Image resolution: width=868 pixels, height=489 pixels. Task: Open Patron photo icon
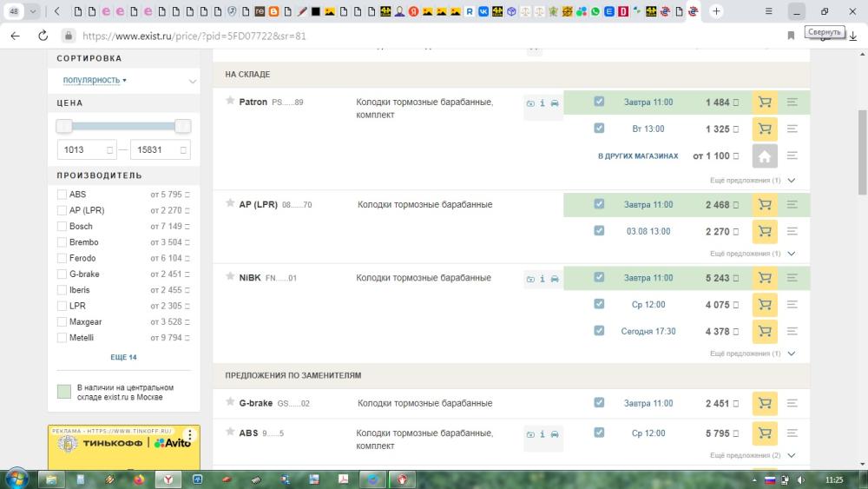(530, 103)
